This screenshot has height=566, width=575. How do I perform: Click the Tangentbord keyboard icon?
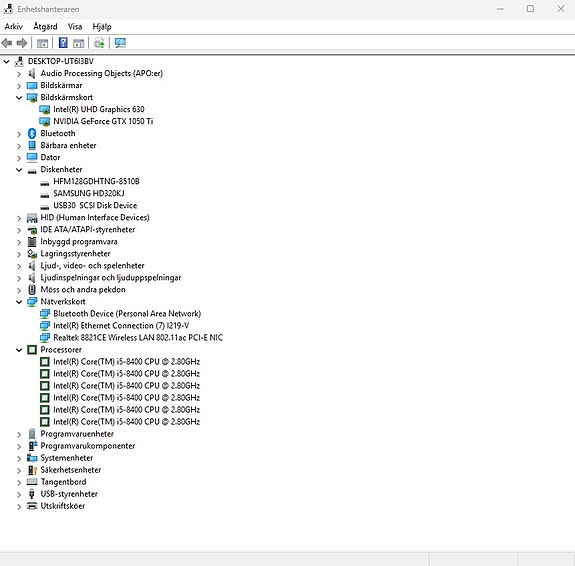pyautogui.click(x=32, y=482)
